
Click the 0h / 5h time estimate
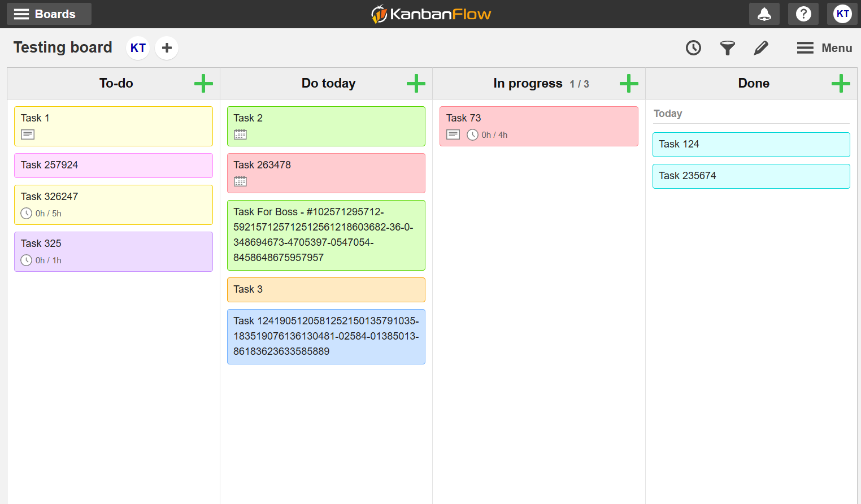[49, 214]
